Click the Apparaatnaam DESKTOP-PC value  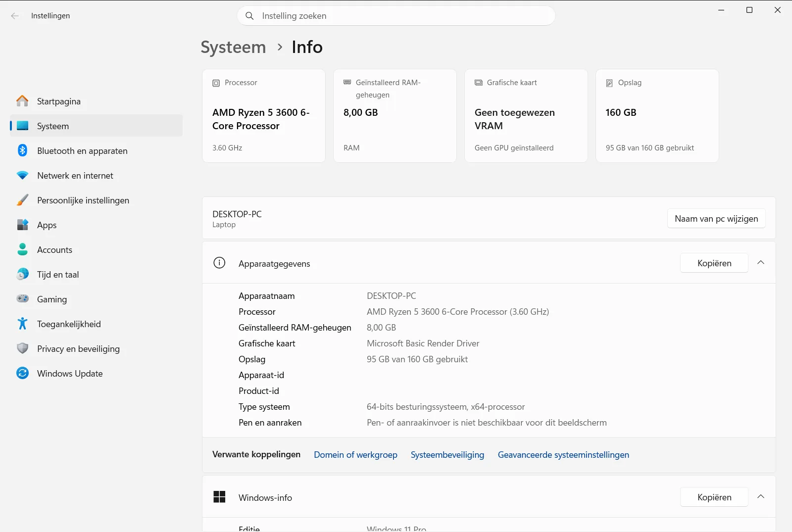pyautogui.click(x=391, y=296)
